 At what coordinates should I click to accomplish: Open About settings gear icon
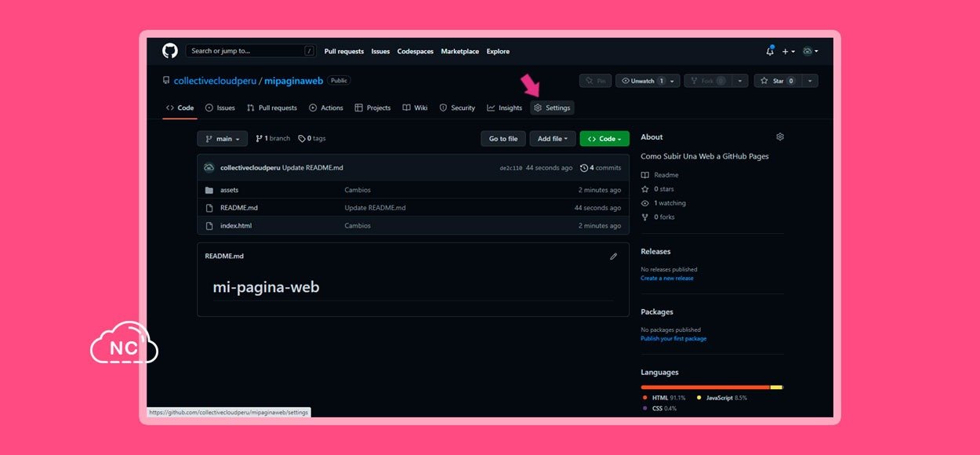tap(780, 136)
